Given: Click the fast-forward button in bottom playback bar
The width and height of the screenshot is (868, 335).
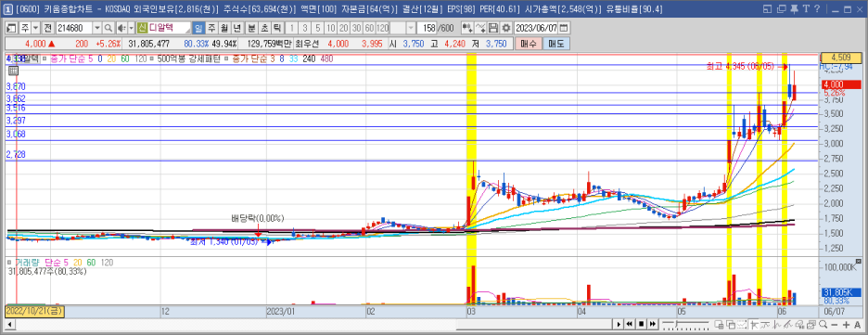Looking at the screenshot, I should click(x=653, y=324).
